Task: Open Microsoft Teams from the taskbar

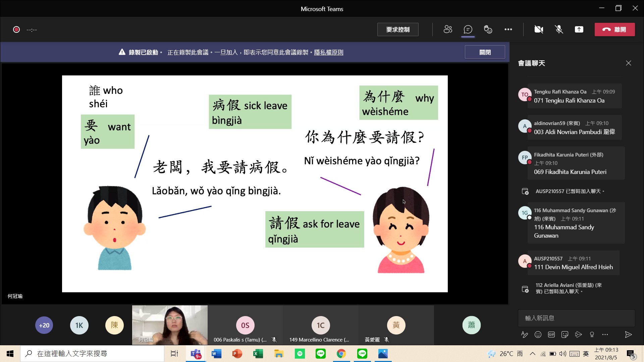Action: click(196, 354)
